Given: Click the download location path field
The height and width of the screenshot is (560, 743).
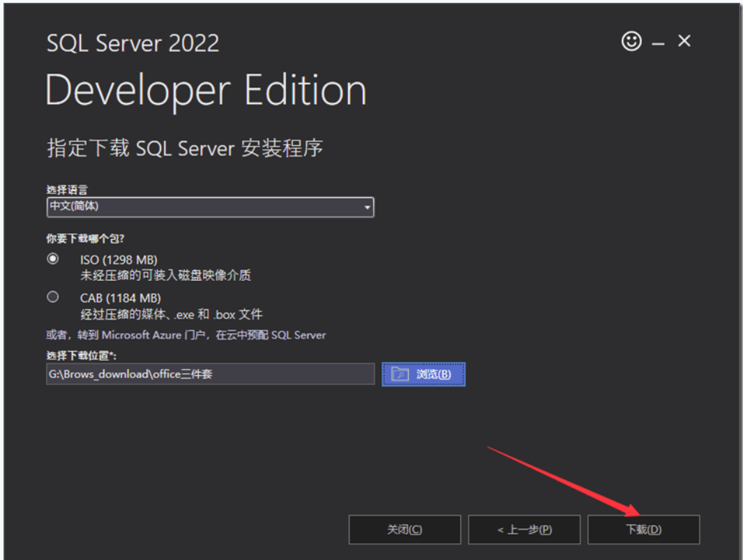Looking at the screenshot, I should [x=211, y=374].
